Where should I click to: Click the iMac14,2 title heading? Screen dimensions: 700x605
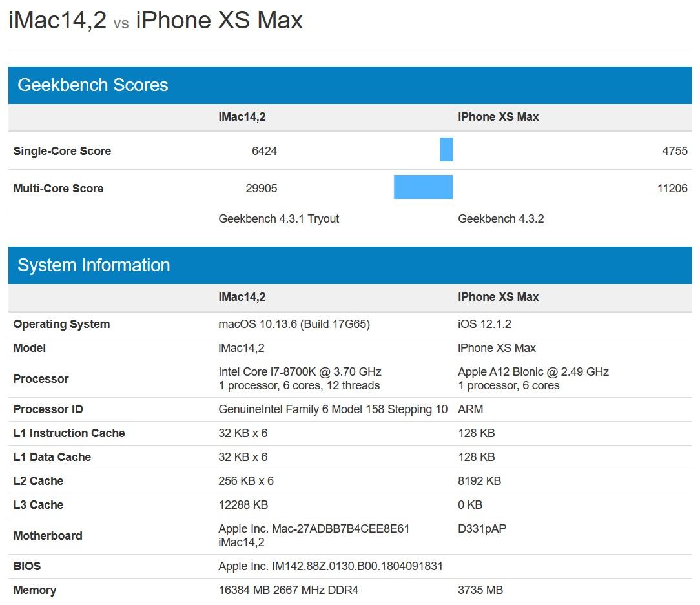click(55, 20)
